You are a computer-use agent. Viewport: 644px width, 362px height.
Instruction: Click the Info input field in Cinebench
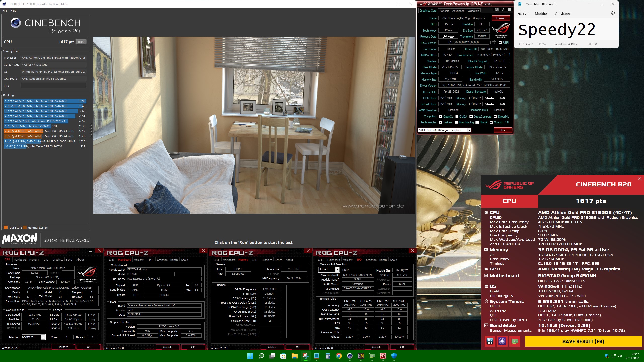53,86
